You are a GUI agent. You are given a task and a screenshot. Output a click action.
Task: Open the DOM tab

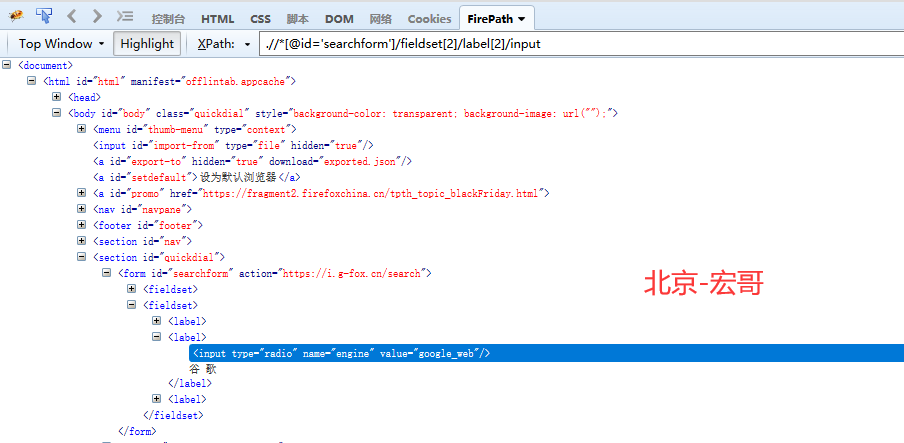click(339, 18)
